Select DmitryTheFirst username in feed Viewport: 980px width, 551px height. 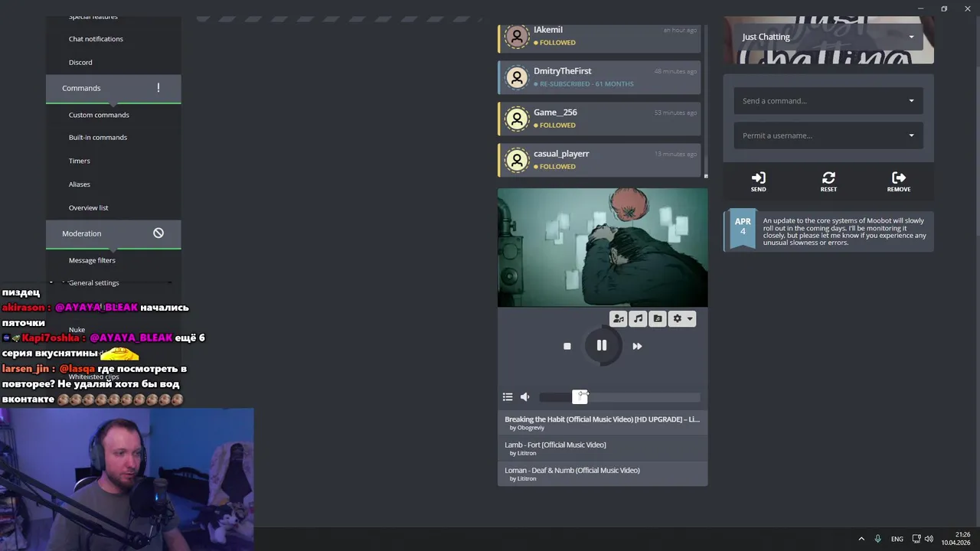tap(563, 71)
